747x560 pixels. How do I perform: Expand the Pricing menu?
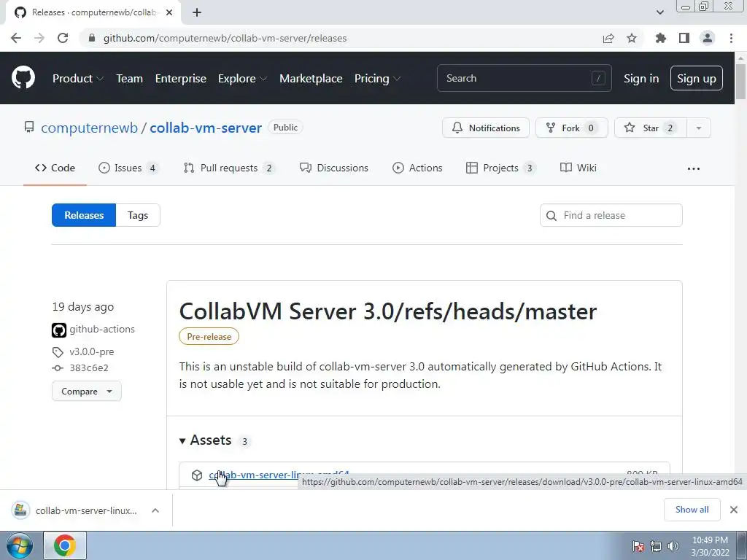(377, 78)
